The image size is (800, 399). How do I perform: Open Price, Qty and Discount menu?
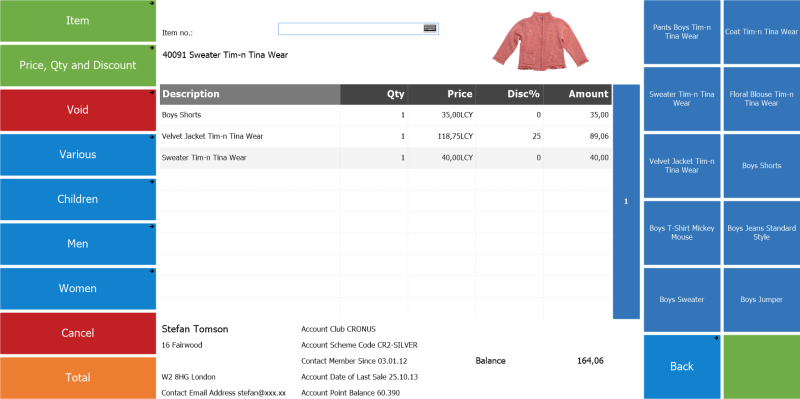coord(78,65)
